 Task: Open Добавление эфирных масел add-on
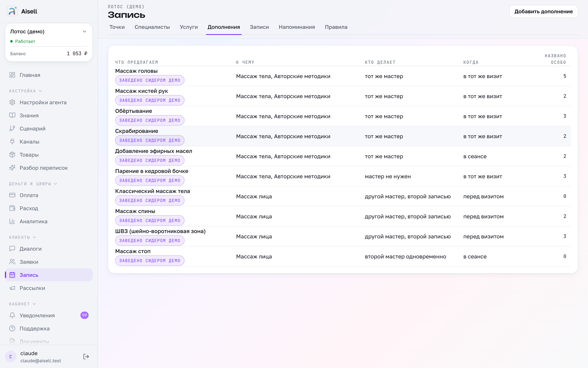point(343,156)
